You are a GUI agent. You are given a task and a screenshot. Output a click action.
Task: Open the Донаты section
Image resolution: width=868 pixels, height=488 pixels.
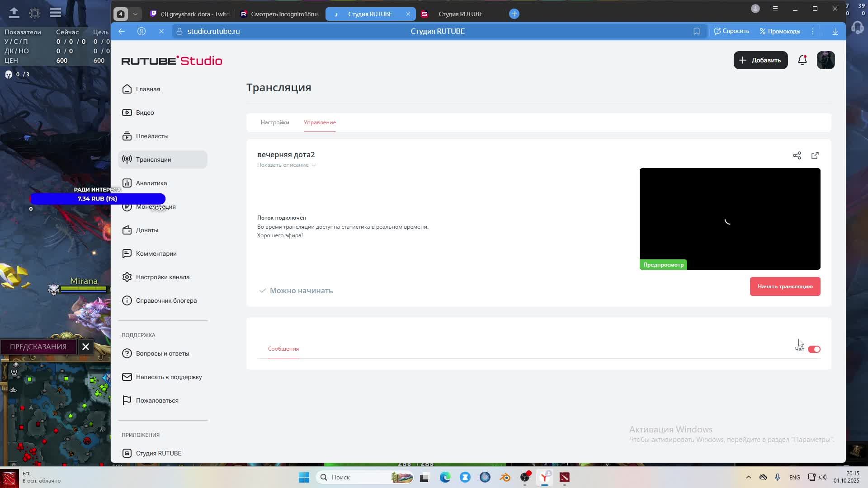tap(147, 230)
